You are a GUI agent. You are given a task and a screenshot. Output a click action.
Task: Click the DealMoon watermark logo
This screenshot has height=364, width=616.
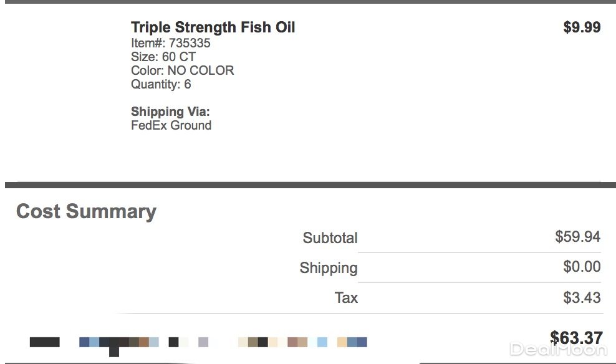click(x=558, y=350)
